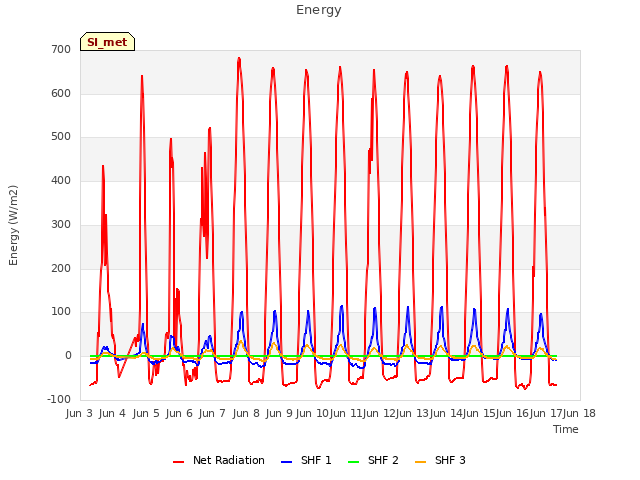Click the 0 y-axis tick label

[68, 356]
